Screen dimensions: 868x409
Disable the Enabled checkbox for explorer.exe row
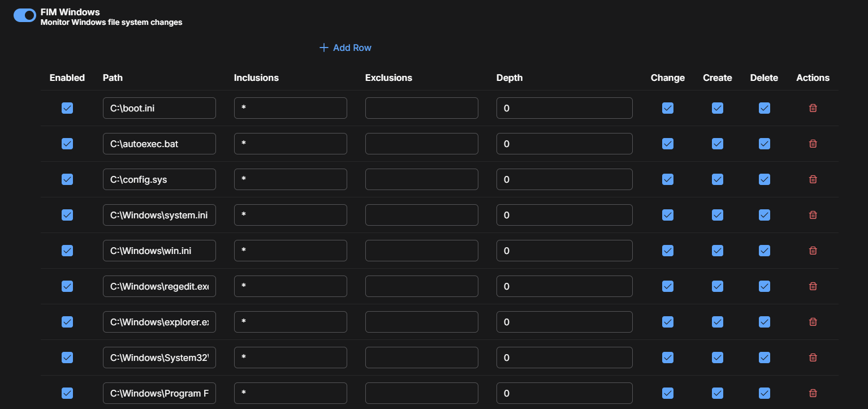[67, 322]
